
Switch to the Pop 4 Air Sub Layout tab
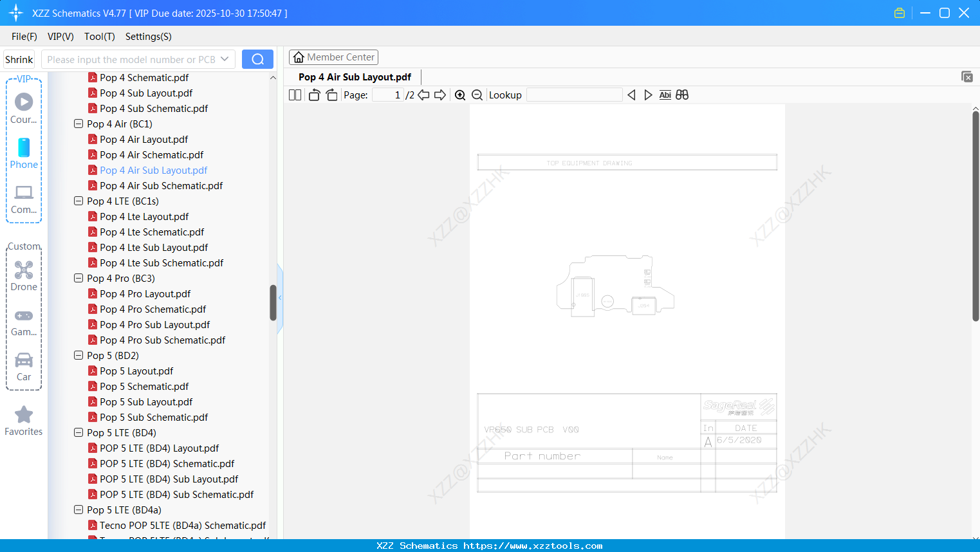click(x=355, y=77)
